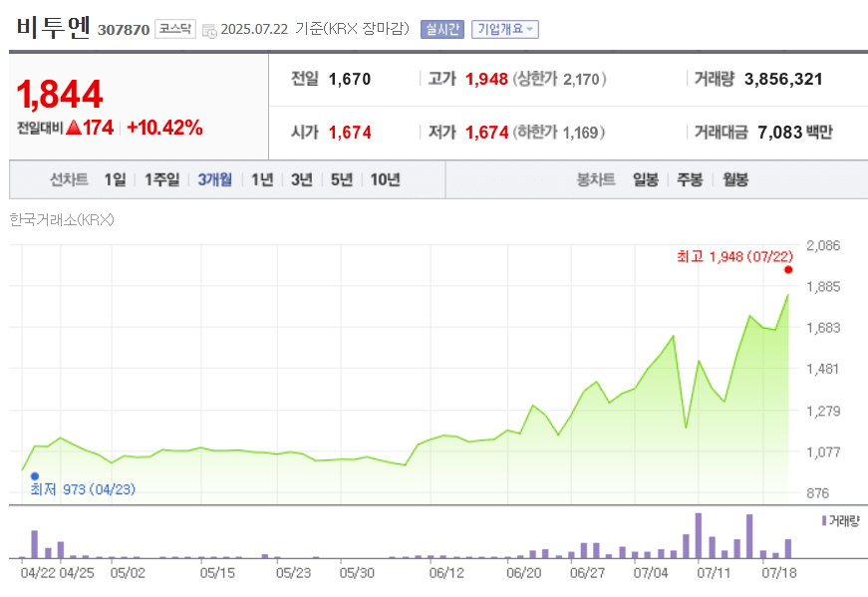Viewport: 868px width, 597px height.
Task: Select the 일봉 daily candle option
Action: tap(643, 179)
